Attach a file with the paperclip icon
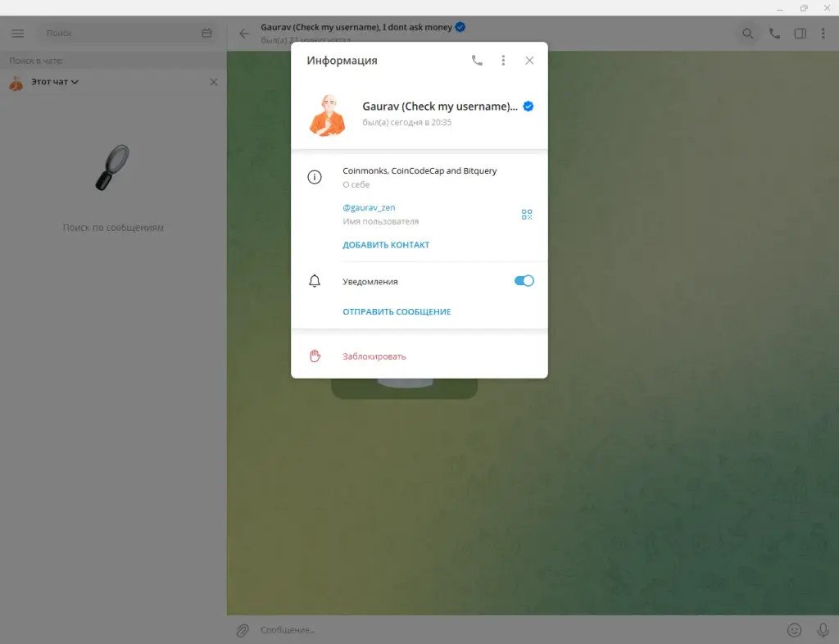Viewport: 839px width, 644px height. point(243,630)
